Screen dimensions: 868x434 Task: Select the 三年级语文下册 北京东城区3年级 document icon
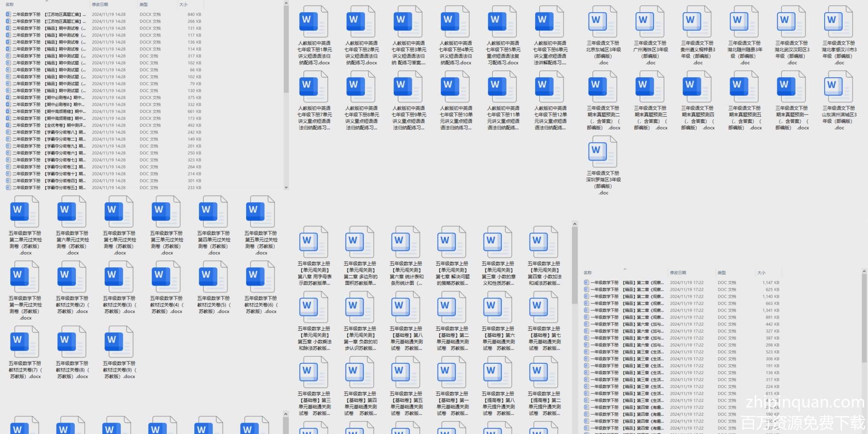click(603, 22)
